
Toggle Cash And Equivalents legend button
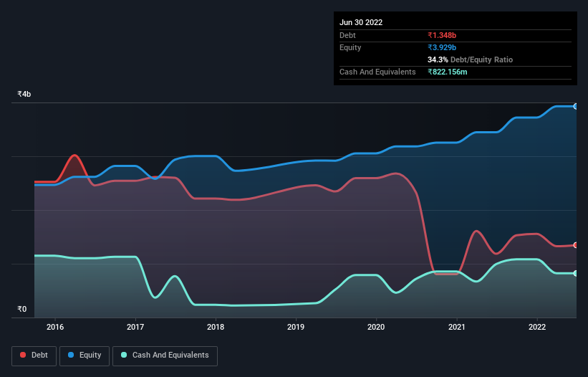[165, 355]
